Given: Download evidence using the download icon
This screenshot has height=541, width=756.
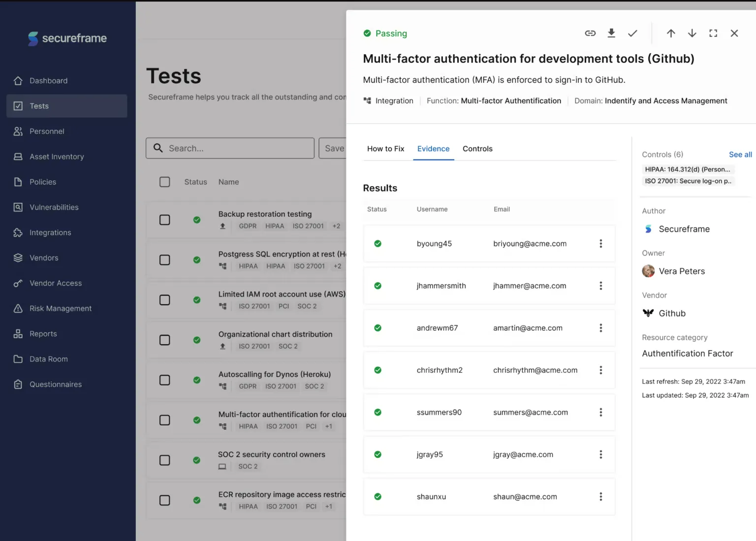Looking at the screenshot, I should (x=611, y=33).
